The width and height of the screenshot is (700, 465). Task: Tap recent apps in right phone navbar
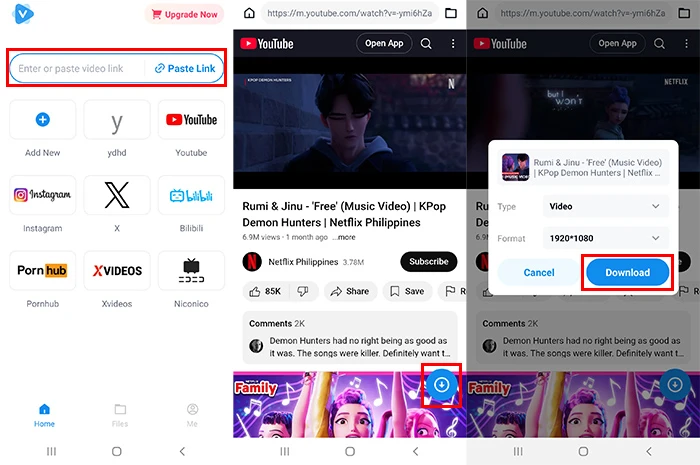pyautogui.click(x=518, y=451)
